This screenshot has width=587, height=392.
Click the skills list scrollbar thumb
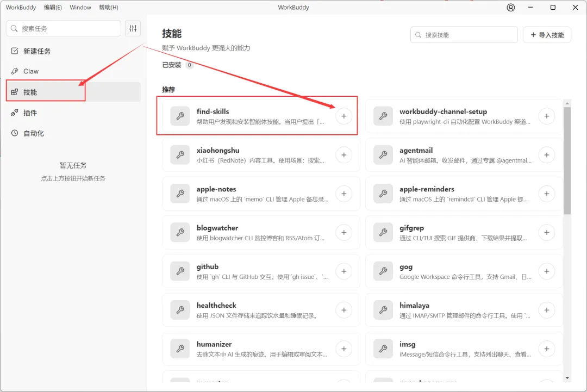click(x=567, y=161)
